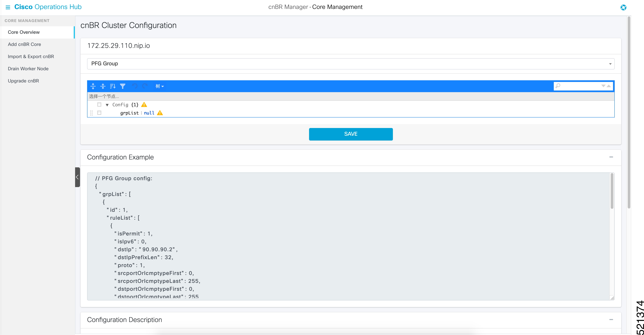Open the PFG Group dropdown

click(x=351, y=64)
